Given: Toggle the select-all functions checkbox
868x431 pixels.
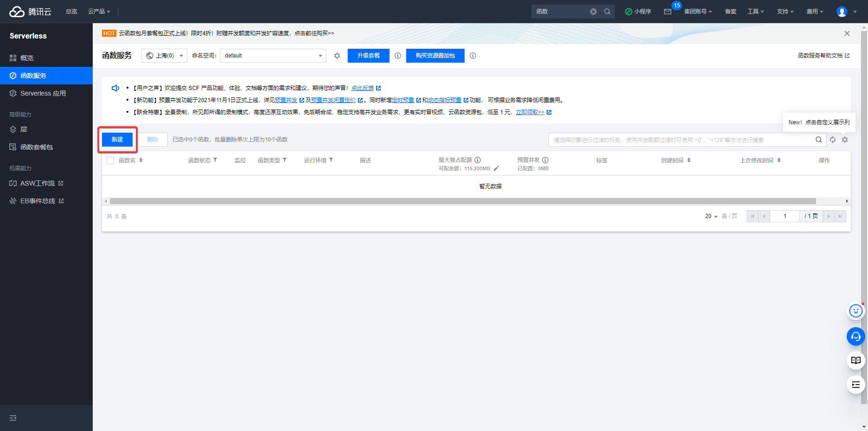Looking at the screenshot, I should click(x=110, y=161).
